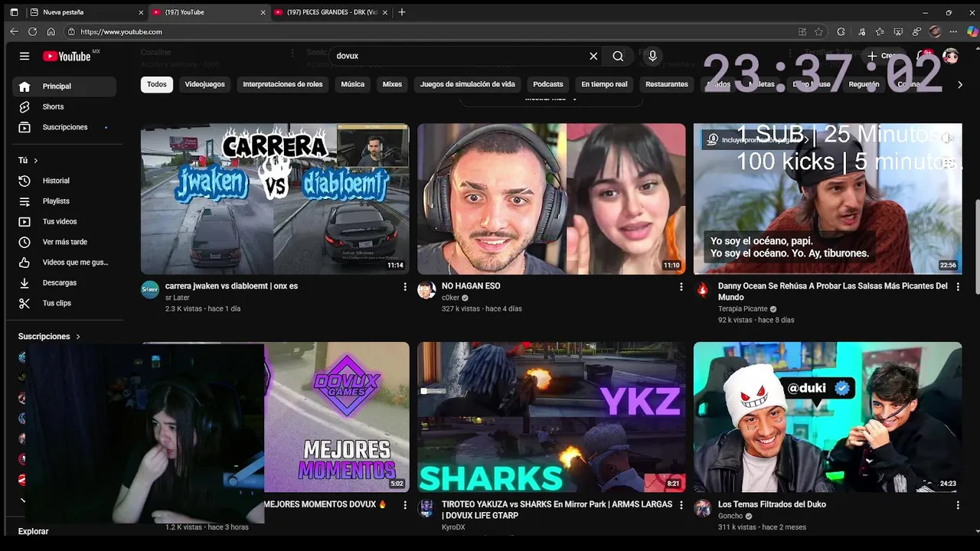This screenshot has height=551, width=980.
Task: Open options menu for TIROTEO YAKUZA video
Action: [681, 505]
